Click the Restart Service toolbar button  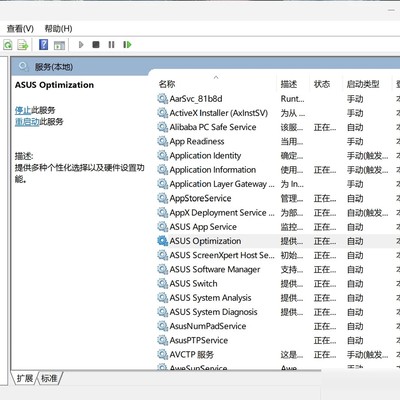127,45
